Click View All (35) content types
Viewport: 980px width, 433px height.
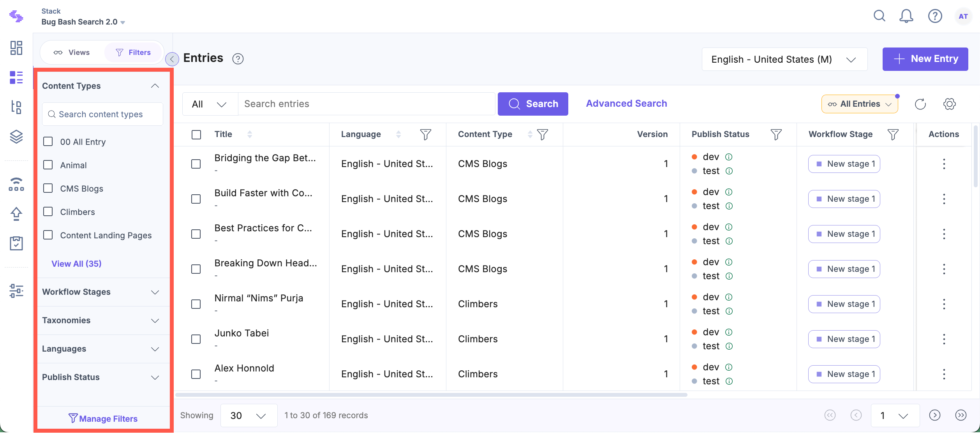tap(76, 264)
